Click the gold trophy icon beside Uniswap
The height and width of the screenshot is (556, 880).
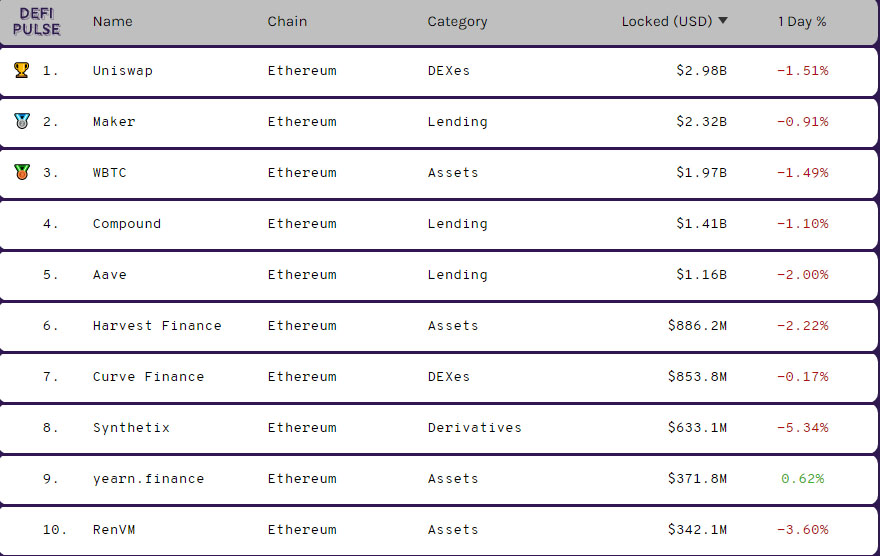(x=21, y=70)
